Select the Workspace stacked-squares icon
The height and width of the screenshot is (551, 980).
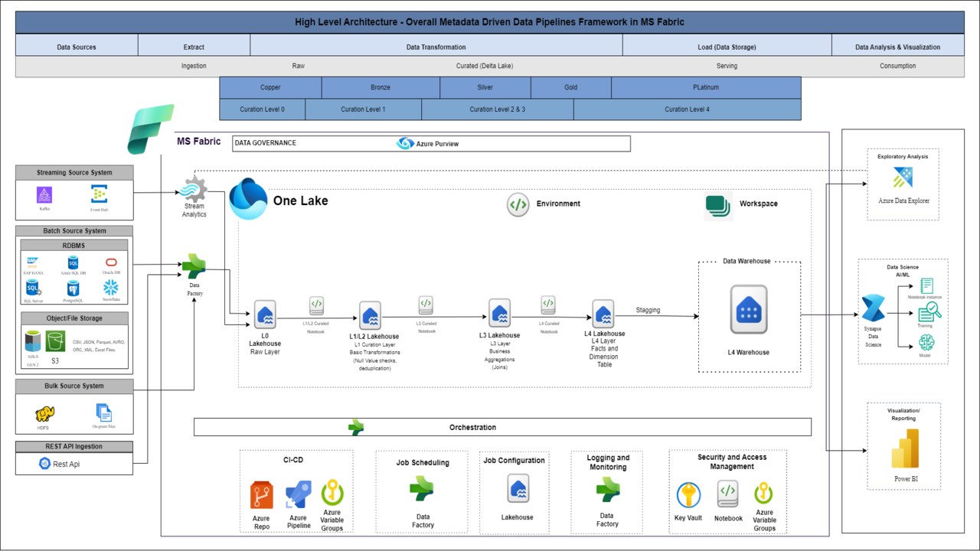[718, 207]
